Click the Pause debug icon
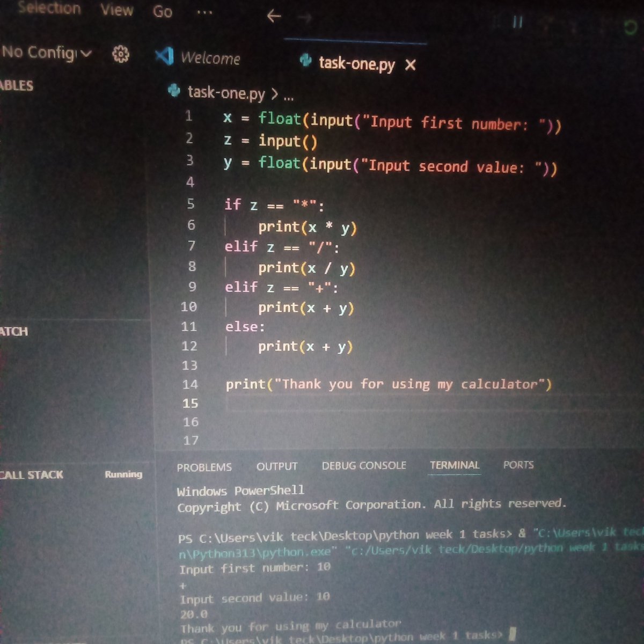644x644 pixels. tap(517, 21)
